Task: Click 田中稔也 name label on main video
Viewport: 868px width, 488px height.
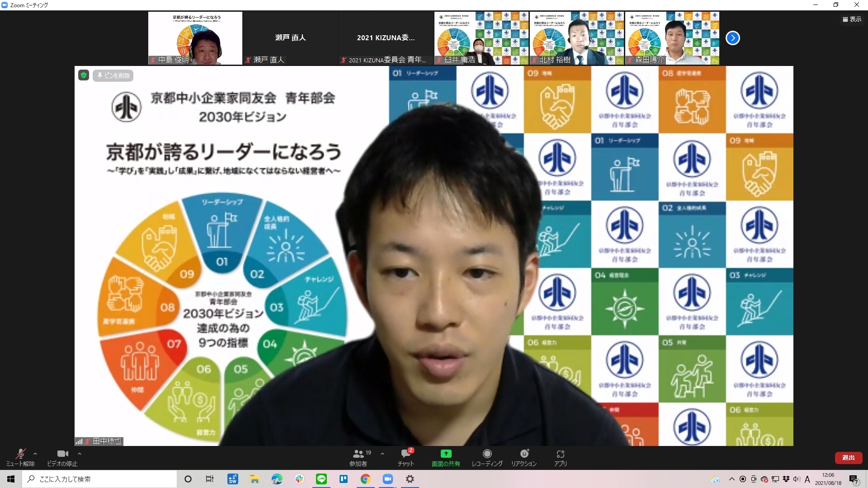Action: [x=107, y=441]
